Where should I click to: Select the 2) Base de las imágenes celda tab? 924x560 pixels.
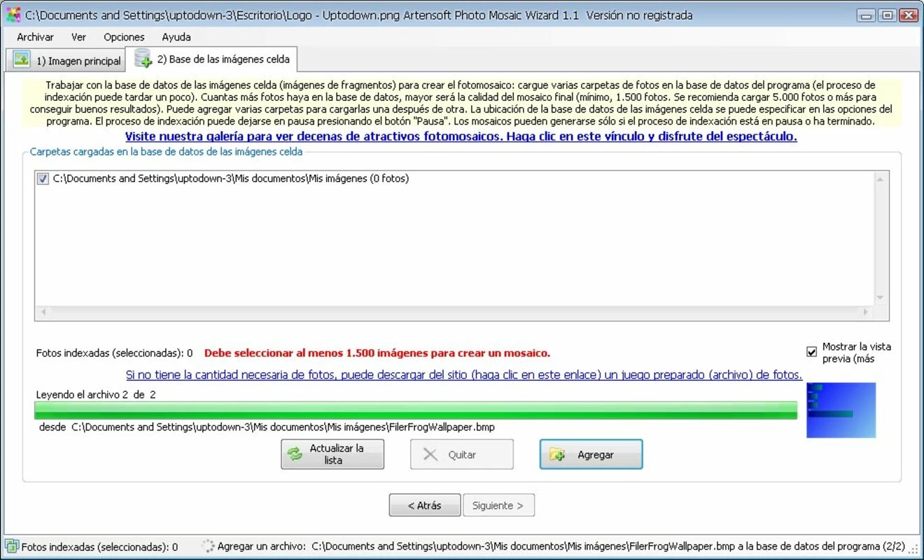coord(211,59)
